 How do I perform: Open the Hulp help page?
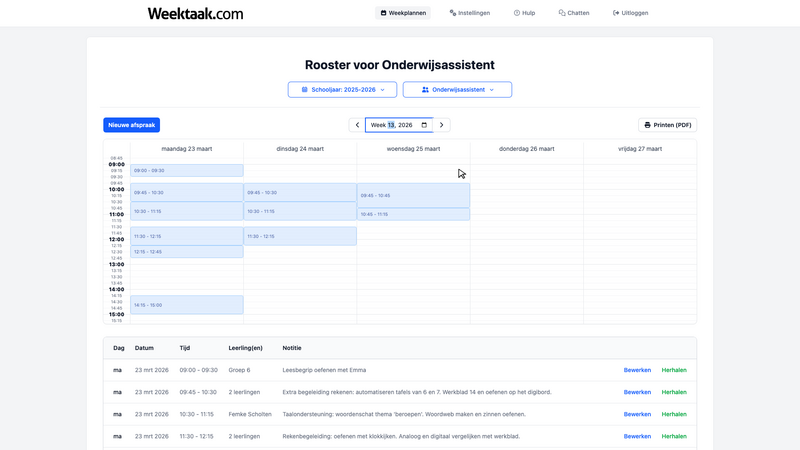pyautogui.click(x=524, y=13)
